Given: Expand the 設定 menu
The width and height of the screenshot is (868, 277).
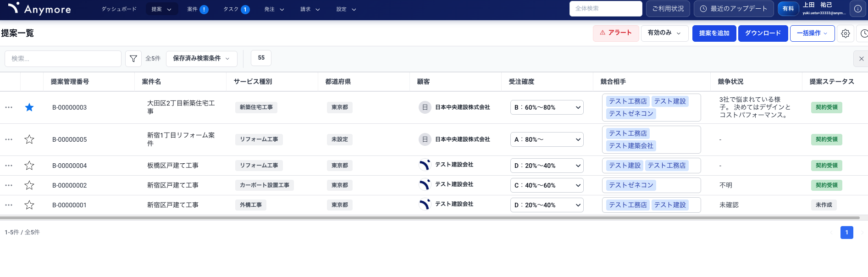Looking at the screenshot, I should click(x=346, y=9).
